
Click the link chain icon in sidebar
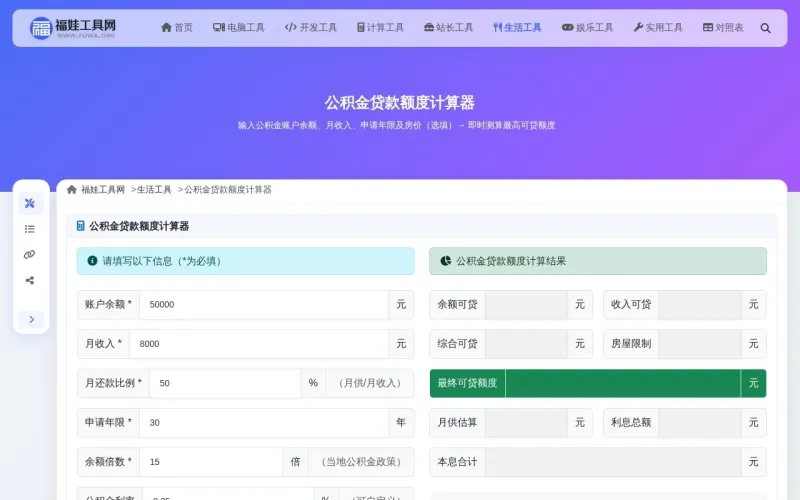click(30, 255)
